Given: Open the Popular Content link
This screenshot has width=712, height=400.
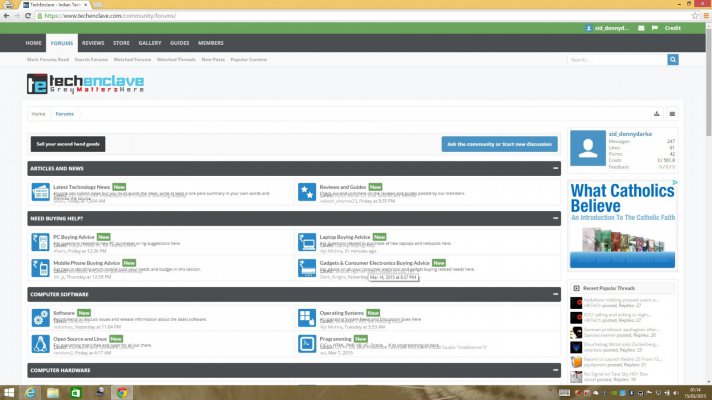Looking at the screenshot, I should (x=249, y=59).
